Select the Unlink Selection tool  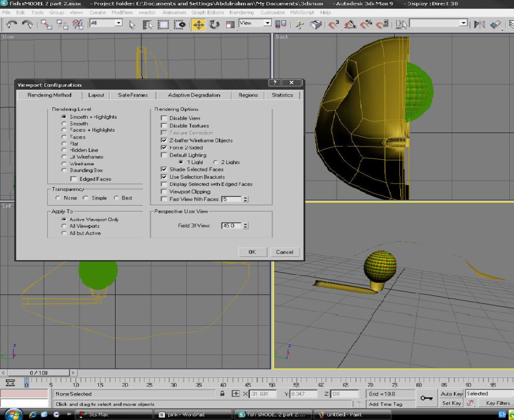coord(62,24)
